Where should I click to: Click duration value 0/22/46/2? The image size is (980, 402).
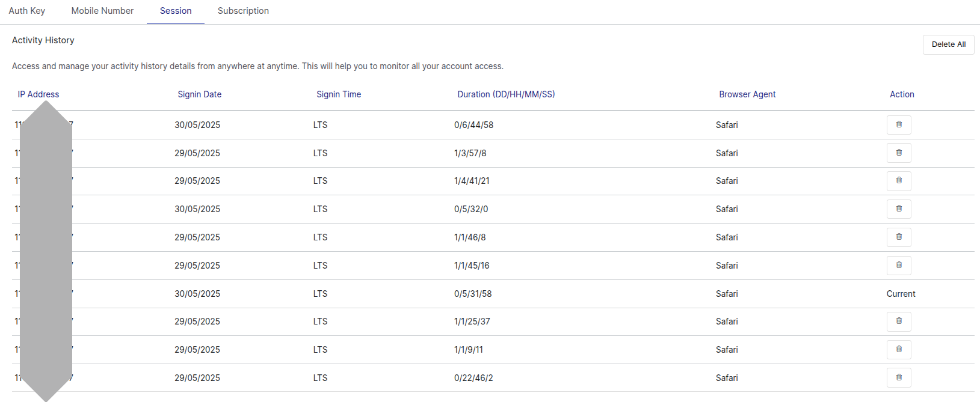(473, 378)
